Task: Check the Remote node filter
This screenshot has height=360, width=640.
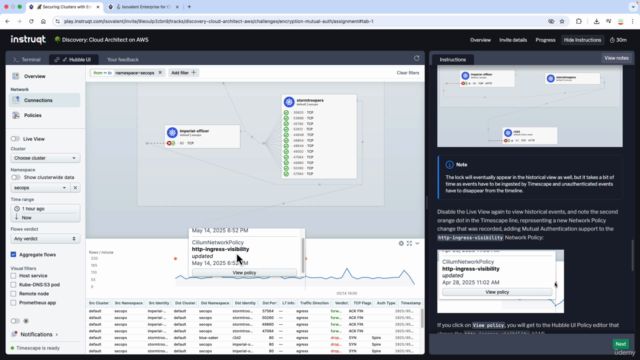Action: point(13,294)
